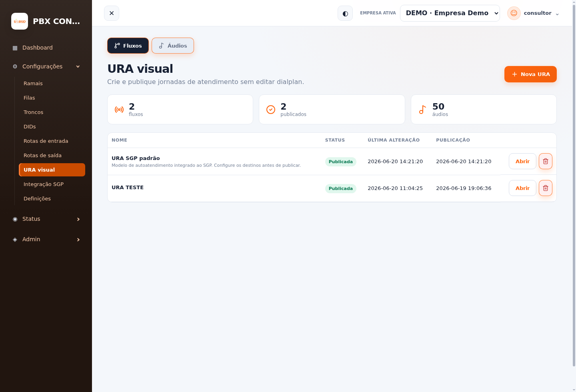Toggle dark/light theme contrast icon
576x392 pixels.
coord(345,13)
